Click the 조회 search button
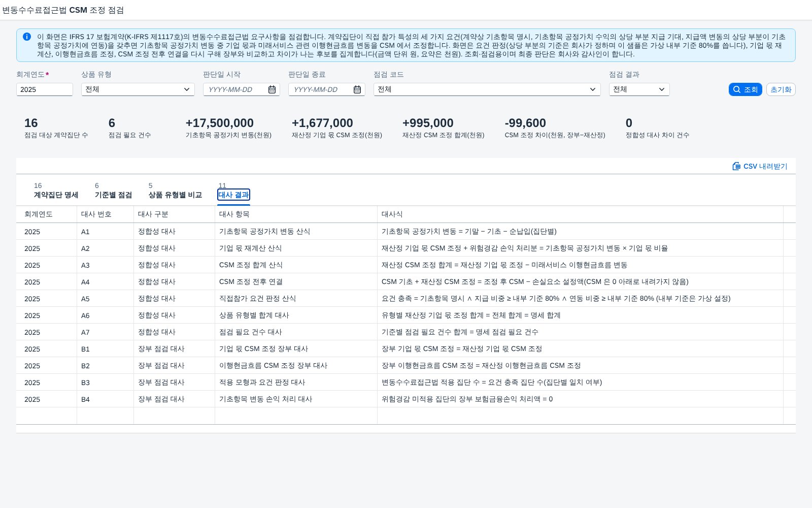 746,89
